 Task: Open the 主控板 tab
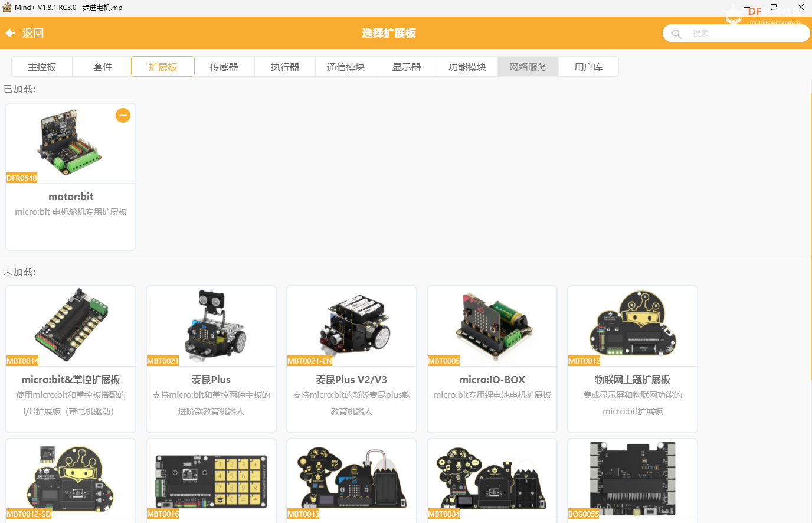coord(42,67)
